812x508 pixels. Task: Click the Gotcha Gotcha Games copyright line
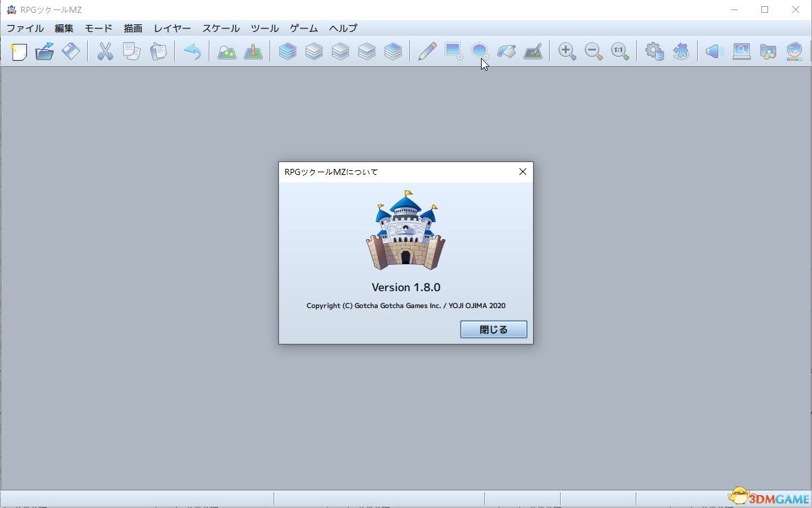pyautogui.click(x=406, y=305)
